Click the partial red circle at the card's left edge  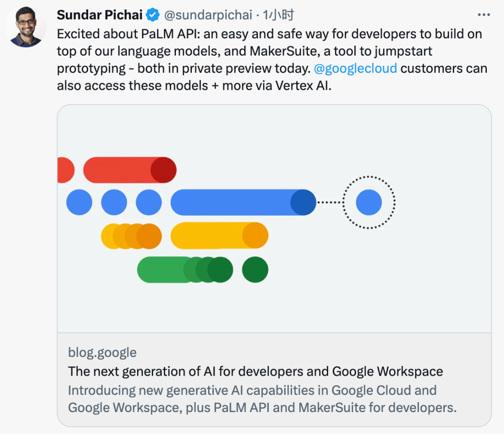[x=64, y=170]
